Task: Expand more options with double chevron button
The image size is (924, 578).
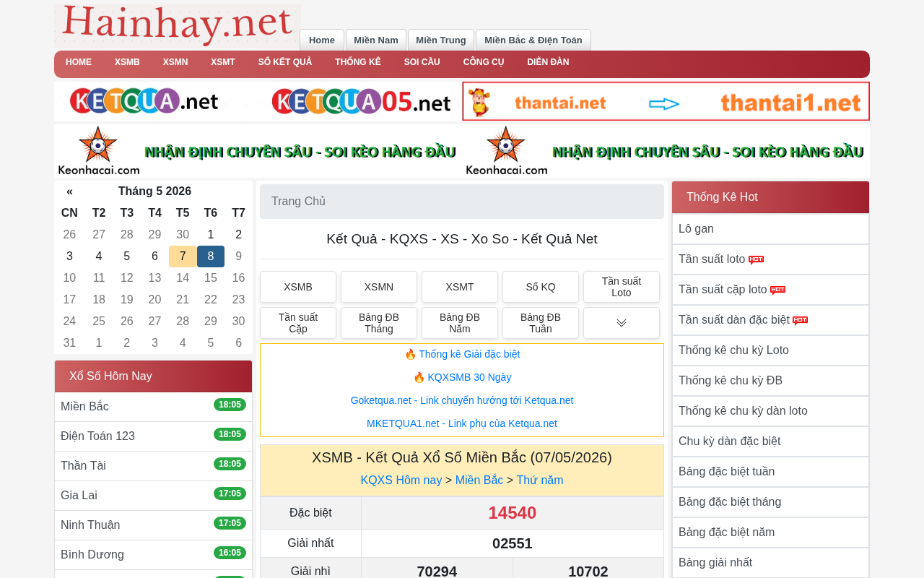Action: [622, 323]
